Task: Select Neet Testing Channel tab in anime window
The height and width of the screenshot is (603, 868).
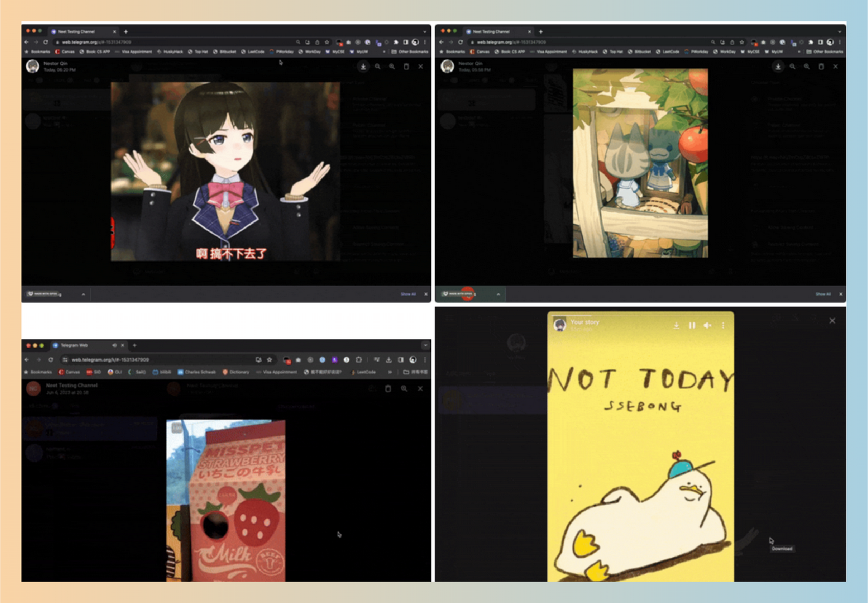Action: [84, 31]
